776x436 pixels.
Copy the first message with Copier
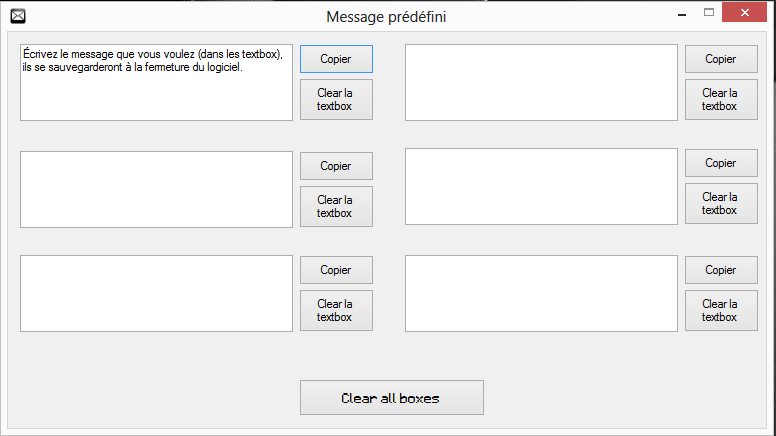click(x=336, y=59)
